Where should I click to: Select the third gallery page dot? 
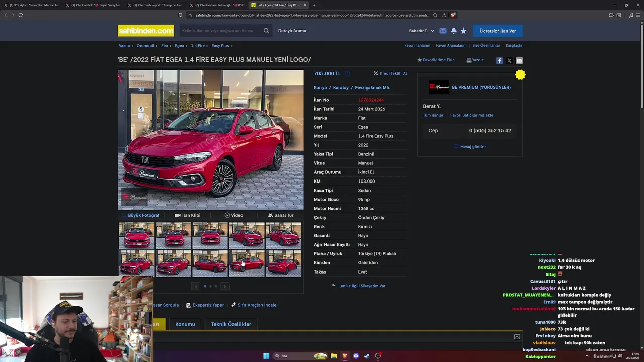216,286
